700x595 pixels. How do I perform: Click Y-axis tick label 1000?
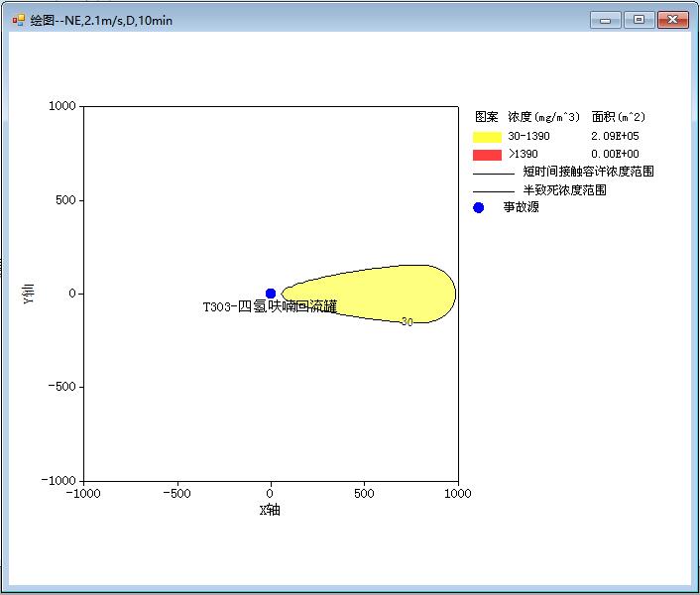tap(62, 106)
